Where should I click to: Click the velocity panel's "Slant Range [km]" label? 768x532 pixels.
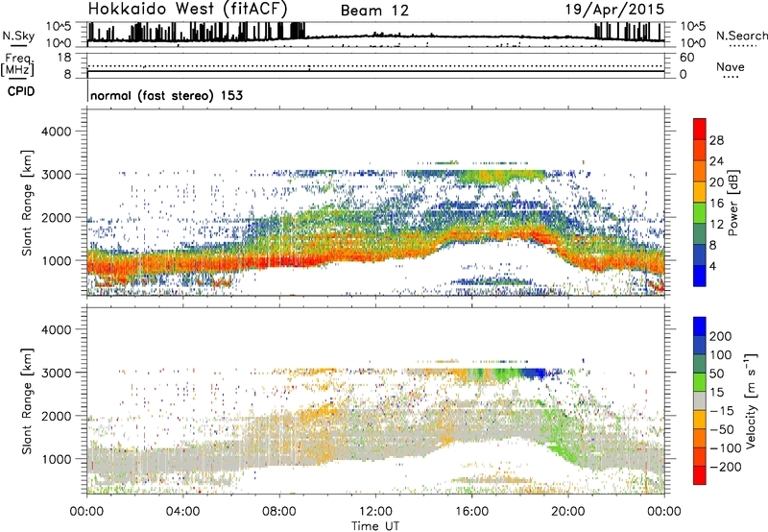[27, 400]
